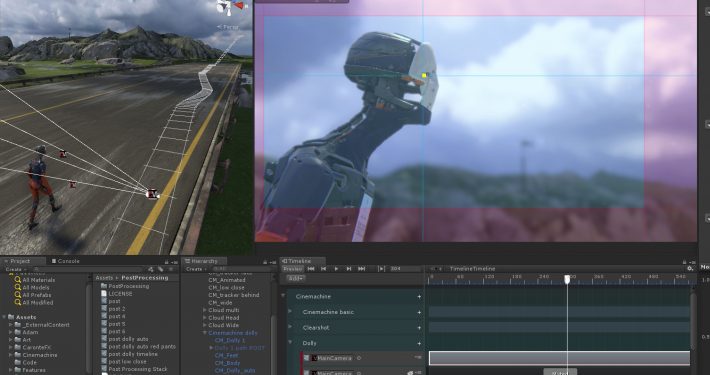Lock the Hierarchy panel
This screenshot has height=375, width=710.
click(265, 262)
